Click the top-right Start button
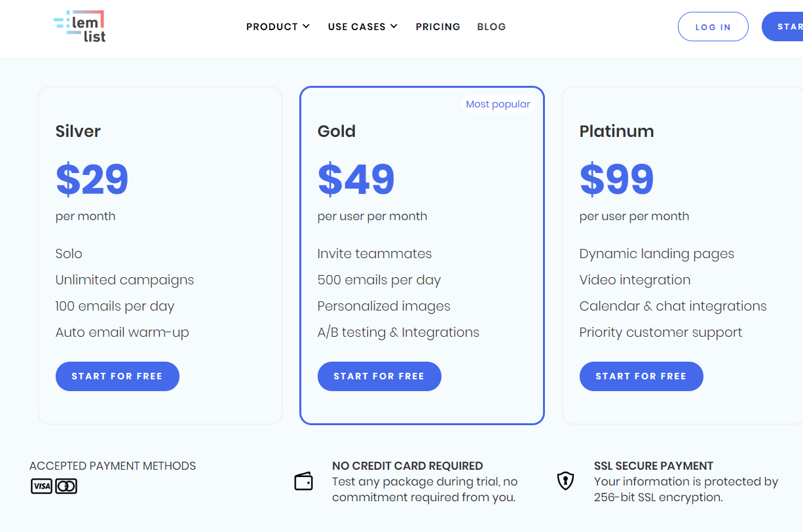 [x=785, y=27]
